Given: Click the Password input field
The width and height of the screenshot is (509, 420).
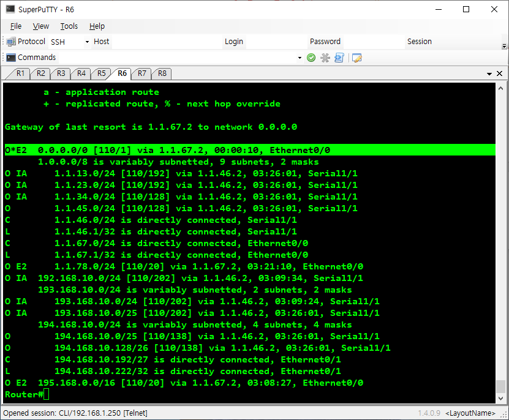Looking at the screenshot, I should pyautogui.click(x=374, y=42).
